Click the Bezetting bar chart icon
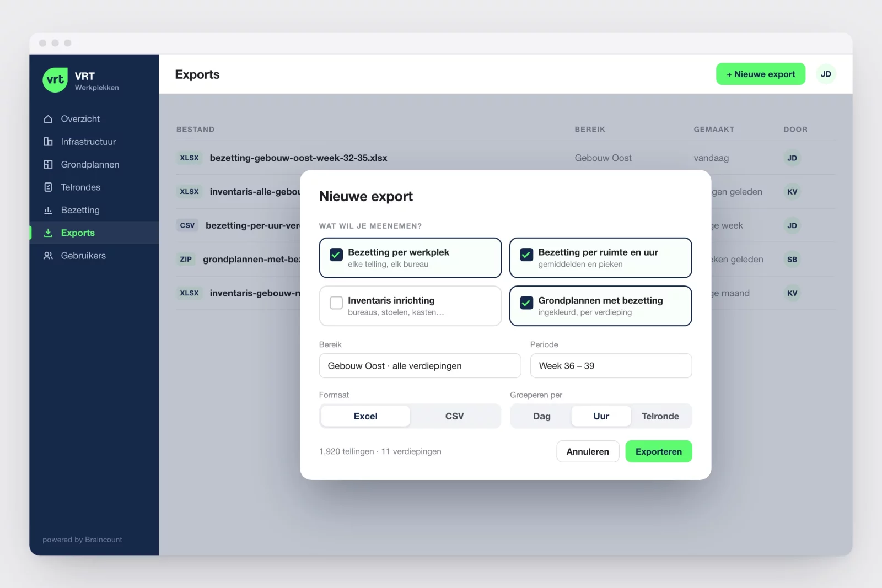 48,210
